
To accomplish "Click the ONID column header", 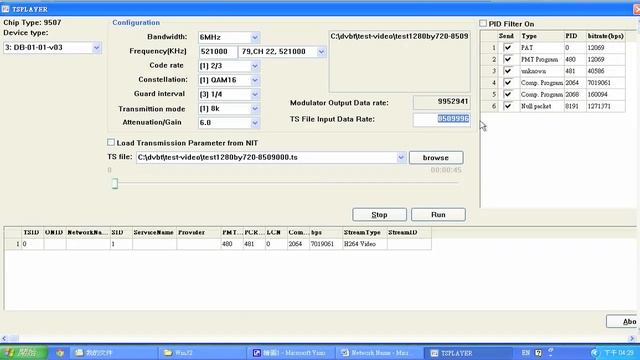I will coord(55,232).
